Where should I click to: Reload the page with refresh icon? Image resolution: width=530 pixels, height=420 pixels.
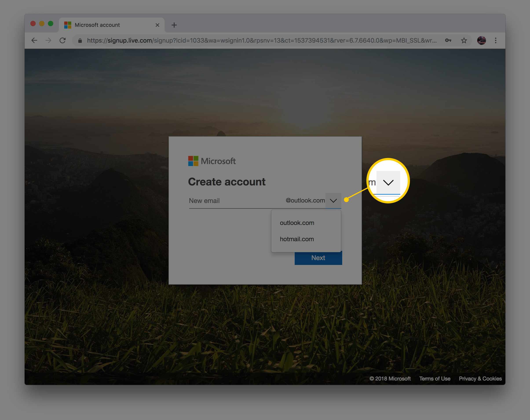pos(62,40)
